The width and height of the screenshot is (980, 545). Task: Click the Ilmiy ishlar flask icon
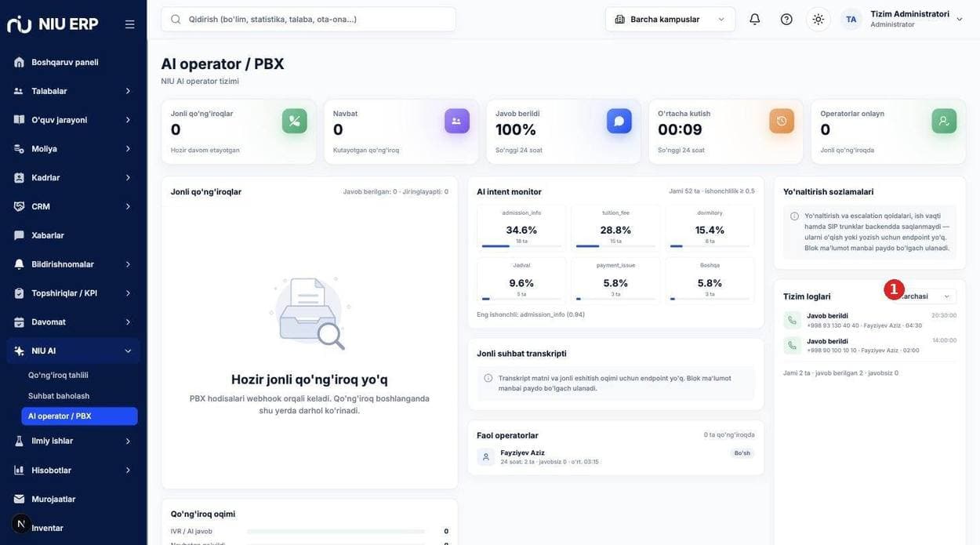click(19, 441)
